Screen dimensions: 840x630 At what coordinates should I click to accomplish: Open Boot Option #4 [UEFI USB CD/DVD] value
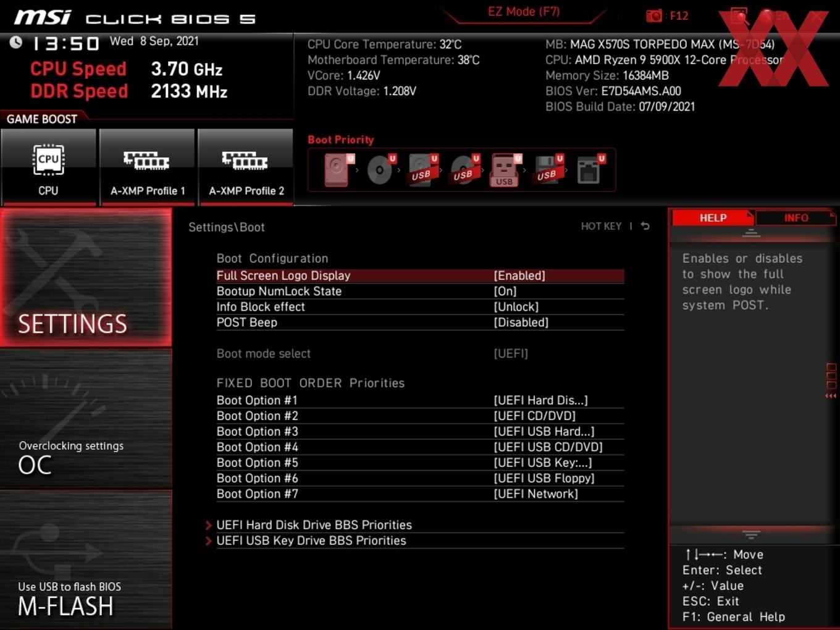pos(548,447)
